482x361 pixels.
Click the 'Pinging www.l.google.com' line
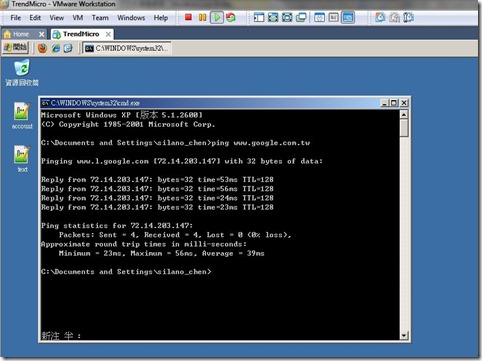point(182,161)
